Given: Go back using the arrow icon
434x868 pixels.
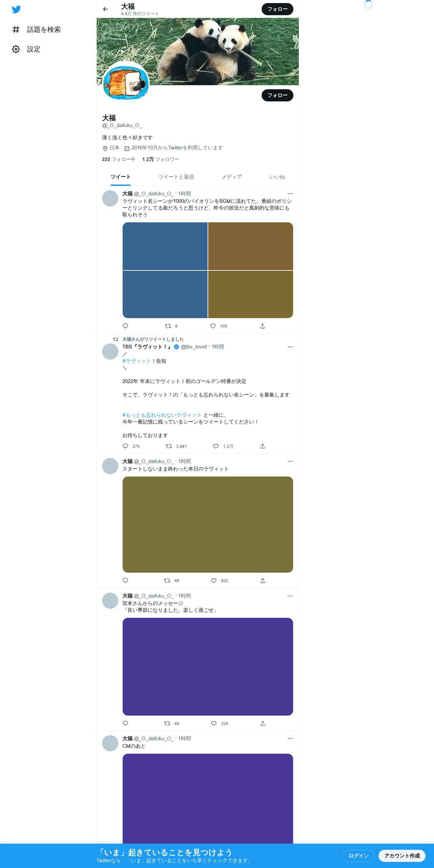Looking at the screenshot, I should (105, 9).
